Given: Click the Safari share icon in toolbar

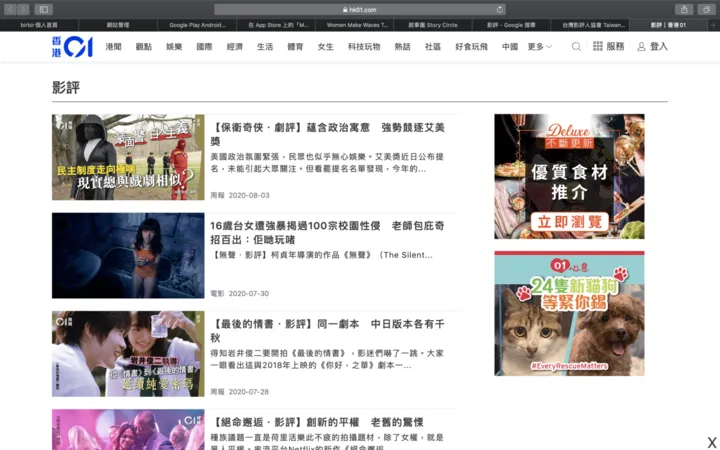Looking at the screenshot, I should (x=684, y=9).
